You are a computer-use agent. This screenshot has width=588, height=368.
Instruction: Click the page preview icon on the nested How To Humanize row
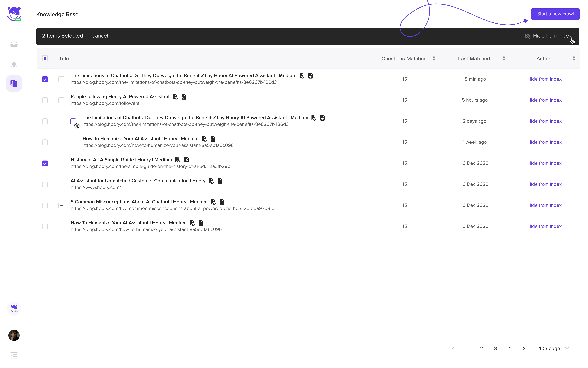click(204, 139)
